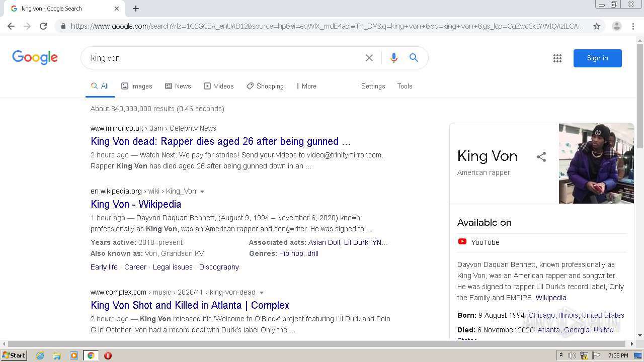The height and width of the screenshot is (362, 644).
Task: Switch to the Chrome taskbar button
Action: 91,355
